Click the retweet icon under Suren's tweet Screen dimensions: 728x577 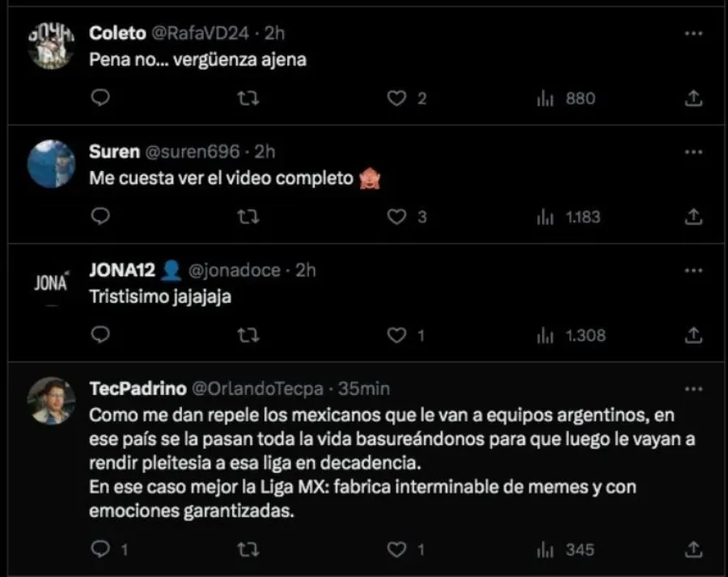pyautogui.click(x=248, y=217)
